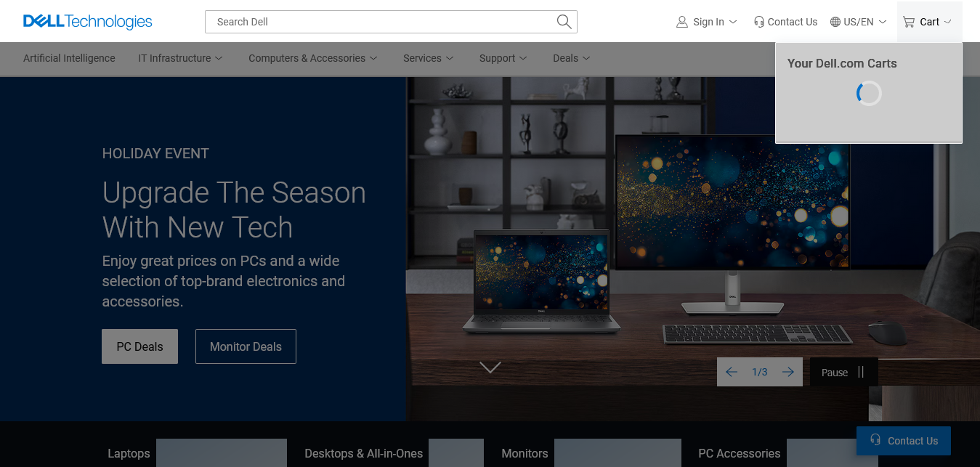Click the down chevron below the laptop
The height and width of the screenshot is (467, 980).
(490, 367)
